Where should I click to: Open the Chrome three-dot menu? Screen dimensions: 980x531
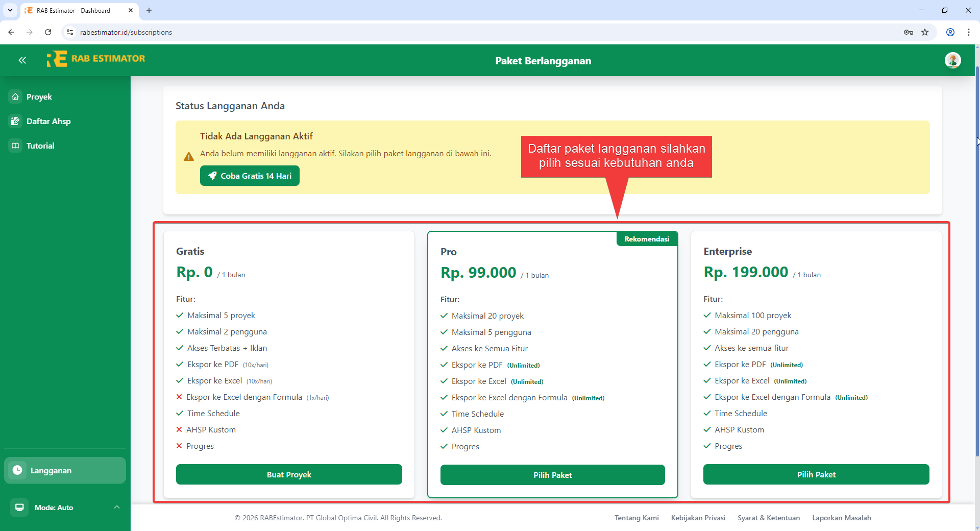click(x=969, y=32)
